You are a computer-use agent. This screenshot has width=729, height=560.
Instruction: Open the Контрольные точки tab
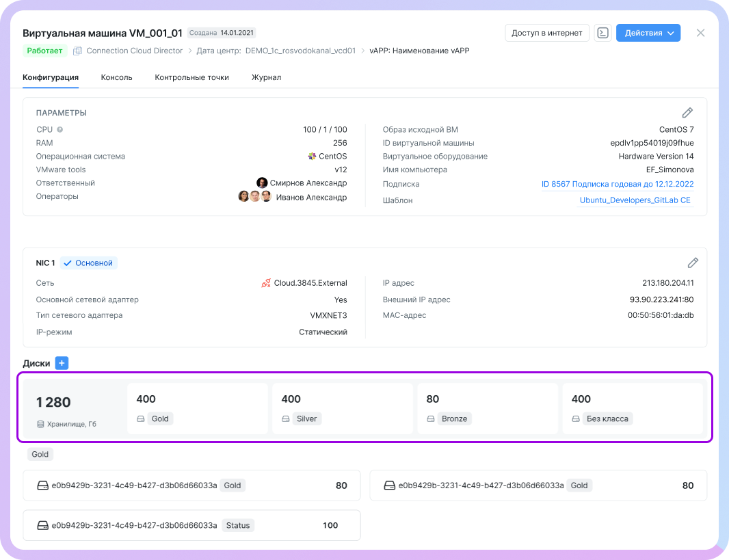(x=191, y=77)
